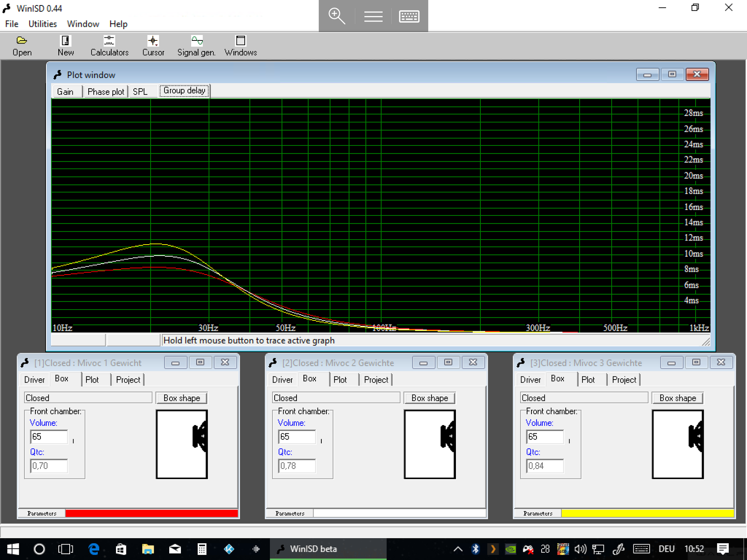Viewport: 747px width, 560px height.
Task: Open Project tab in Mivoc 1 Gewicht window
Action: point(128,380)
